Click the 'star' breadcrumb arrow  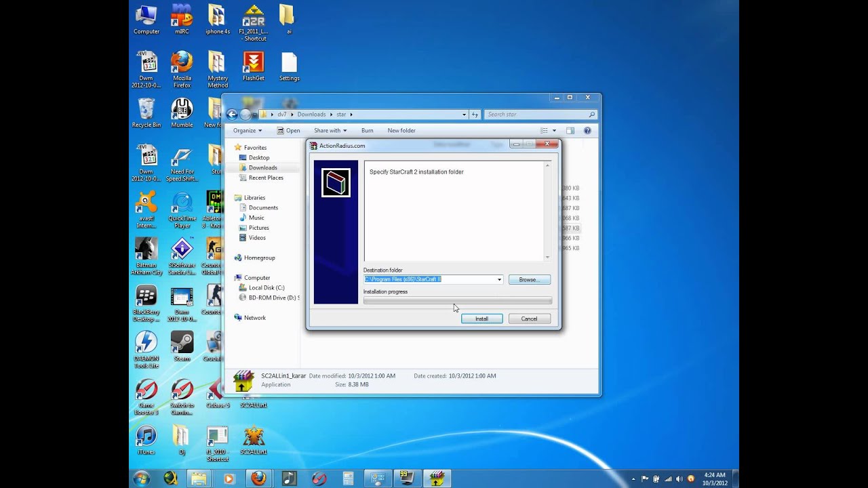click(351, 115)
